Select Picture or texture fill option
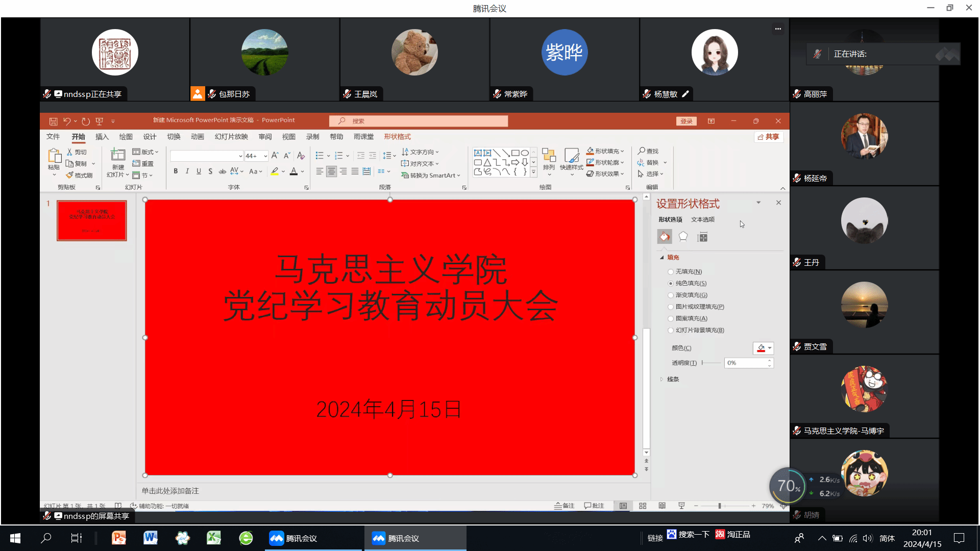Screen dimensions: 980x551 point(671,307)
